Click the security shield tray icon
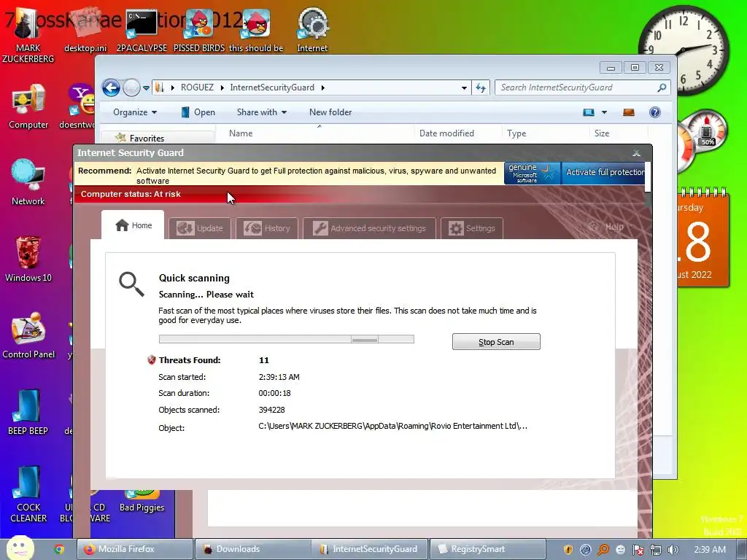The width and height of the screenshot is (747, 560). (568, 550)
